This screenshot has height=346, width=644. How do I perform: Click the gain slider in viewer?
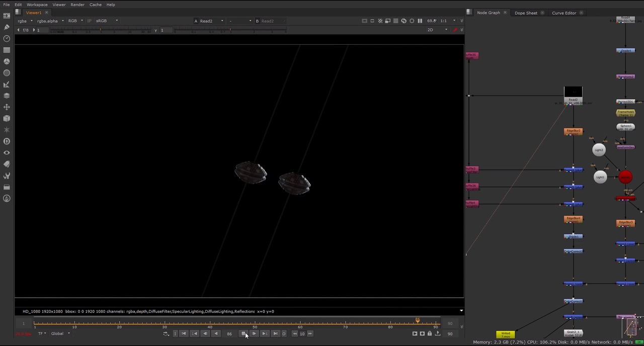101,31
